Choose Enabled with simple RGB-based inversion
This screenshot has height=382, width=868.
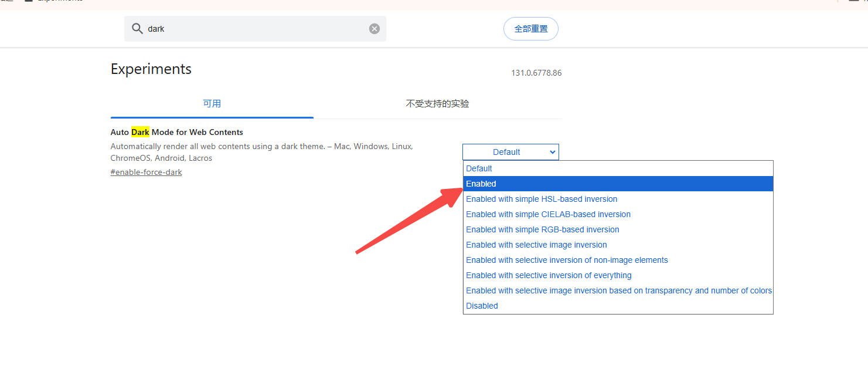(x=542, y=229)
